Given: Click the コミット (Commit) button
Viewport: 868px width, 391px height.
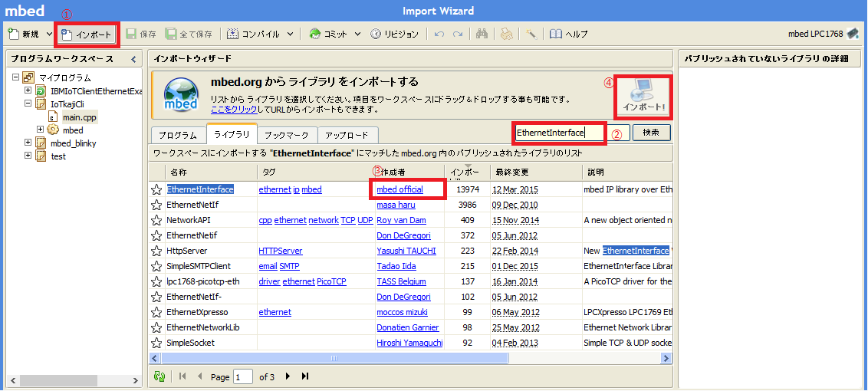Looking at the screenshot, I should [327, 34].
